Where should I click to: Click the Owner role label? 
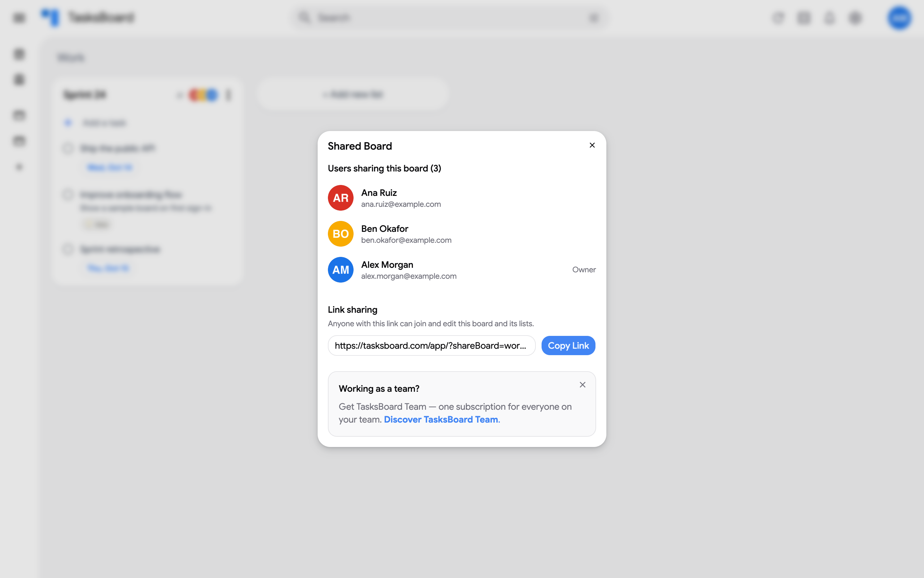point(584,269)
